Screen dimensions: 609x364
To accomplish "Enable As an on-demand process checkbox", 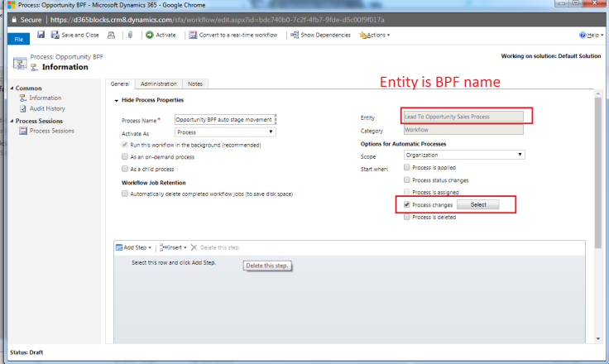I will coord(125,156).
